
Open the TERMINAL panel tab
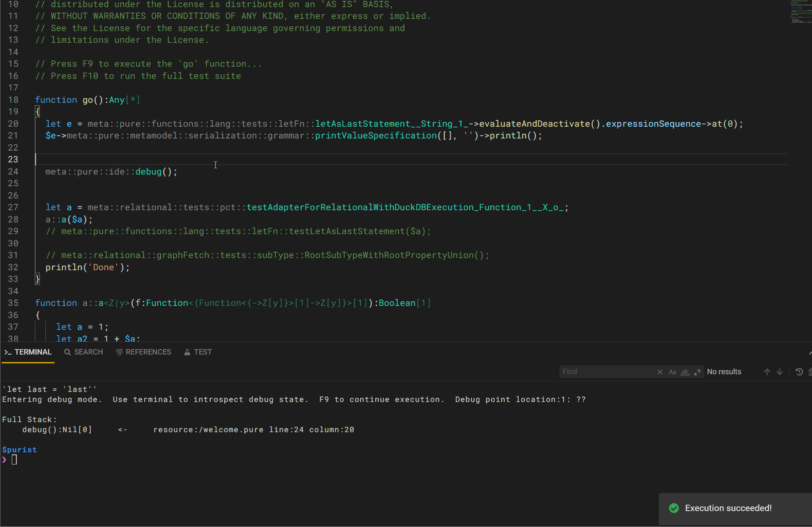click(28, 352)
